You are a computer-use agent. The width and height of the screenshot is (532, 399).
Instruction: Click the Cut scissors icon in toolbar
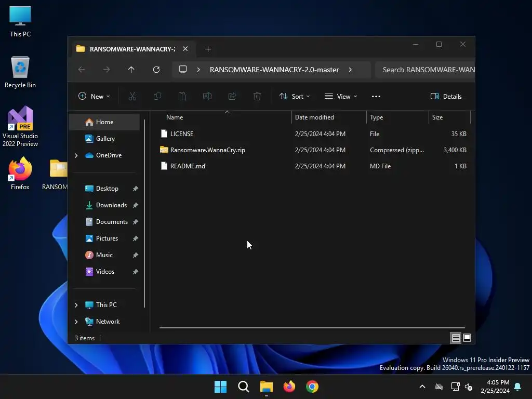click(x=132, y=96)
